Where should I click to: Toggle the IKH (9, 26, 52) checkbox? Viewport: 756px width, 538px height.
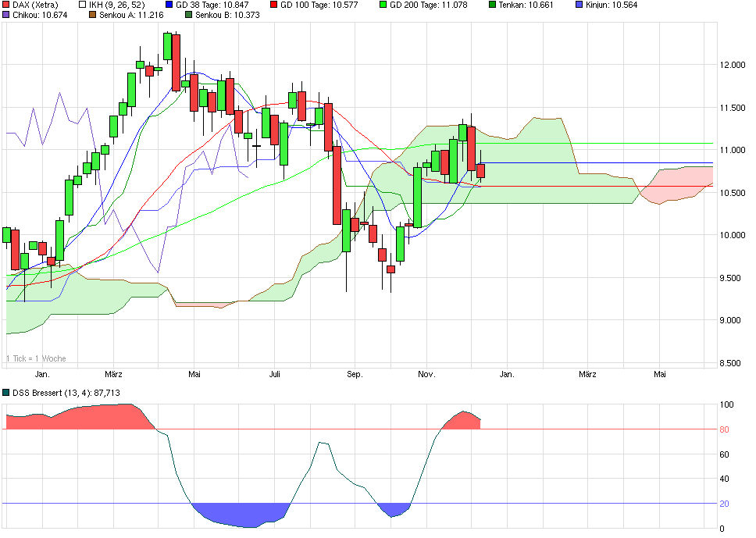[80, 5]
